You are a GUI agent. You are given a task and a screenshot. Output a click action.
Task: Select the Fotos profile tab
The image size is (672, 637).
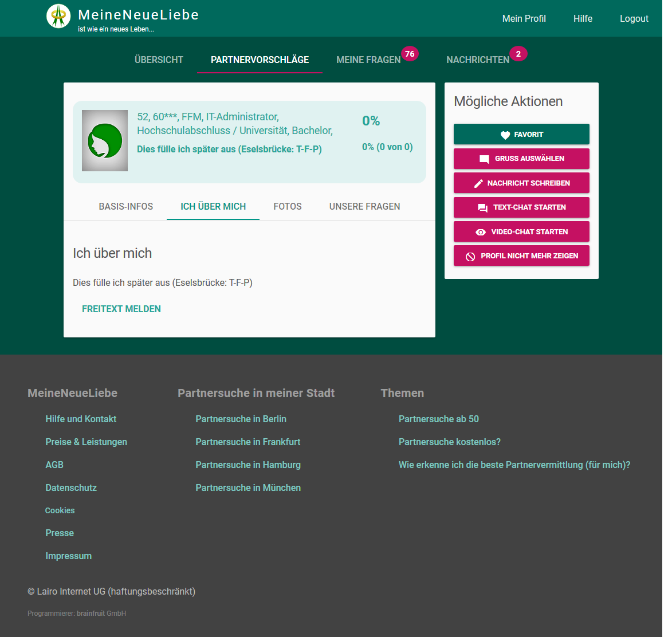point(288,206)
